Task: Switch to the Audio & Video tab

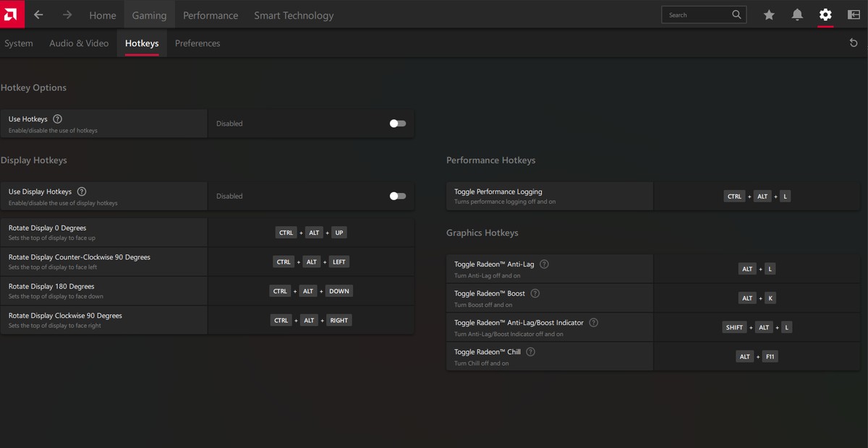Action: pyautogui.click(x=79, y=43)
